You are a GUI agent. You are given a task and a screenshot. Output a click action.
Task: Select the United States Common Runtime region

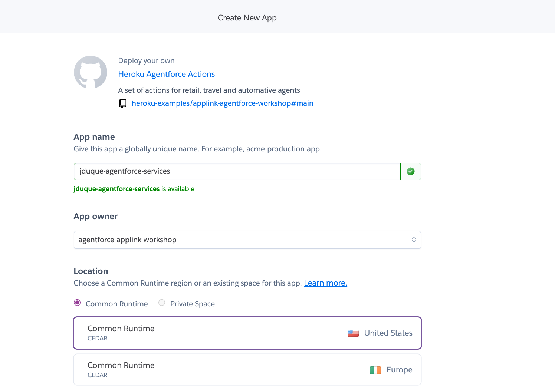(247, 333)
